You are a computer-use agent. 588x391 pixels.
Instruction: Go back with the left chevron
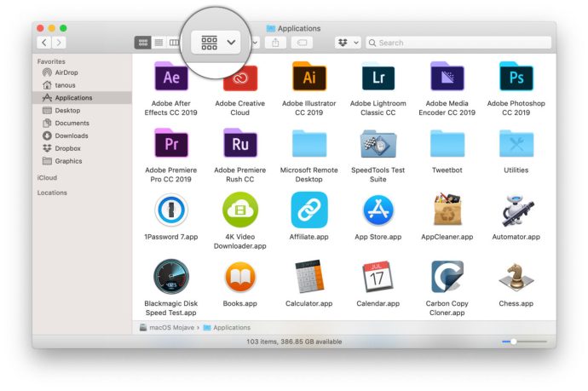pyautogui.click(x=44, y=43)
